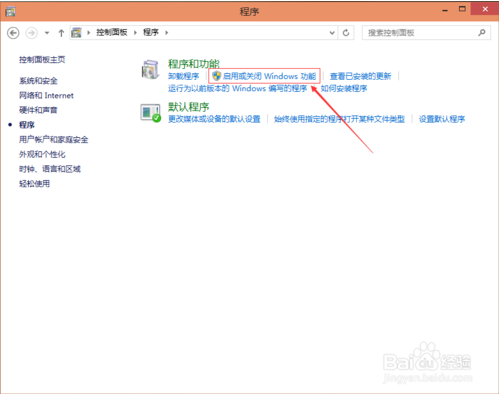The image size is (499, 394).
Task: Click the 默认程序 icon
Action: click(150, 113)
